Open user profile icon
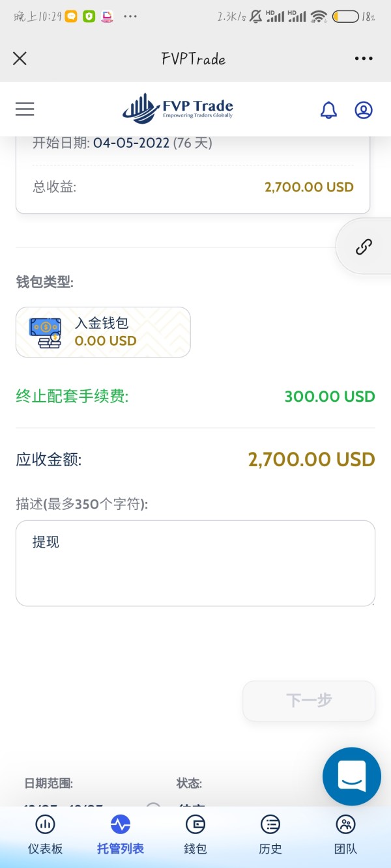 [364, 110]
